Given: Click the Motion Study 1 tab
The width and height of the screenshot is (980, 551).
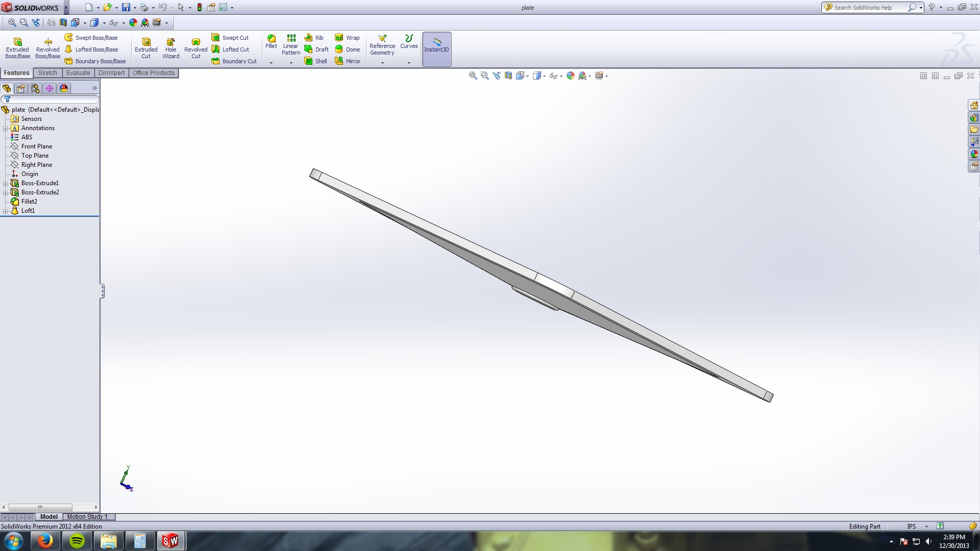Looking at the screenshot, I should coord(87,517).
